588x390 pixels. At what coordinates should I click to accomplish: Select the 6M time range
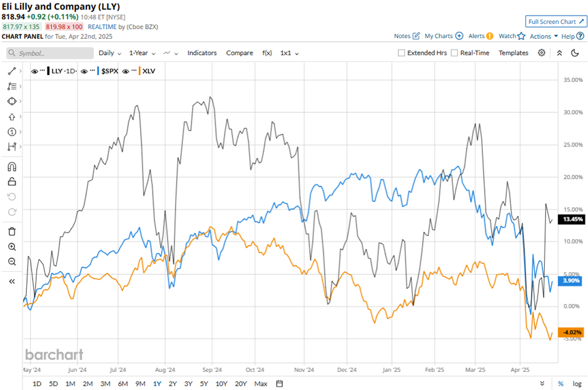(123, 384)
